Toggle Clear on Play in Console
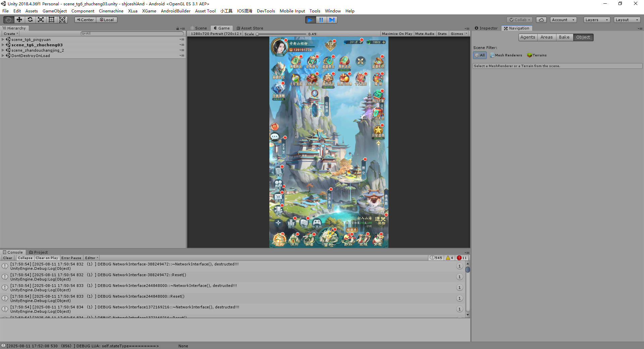Image resolution: width=644 pixels, height=349 pixels. tap(47, 258)
